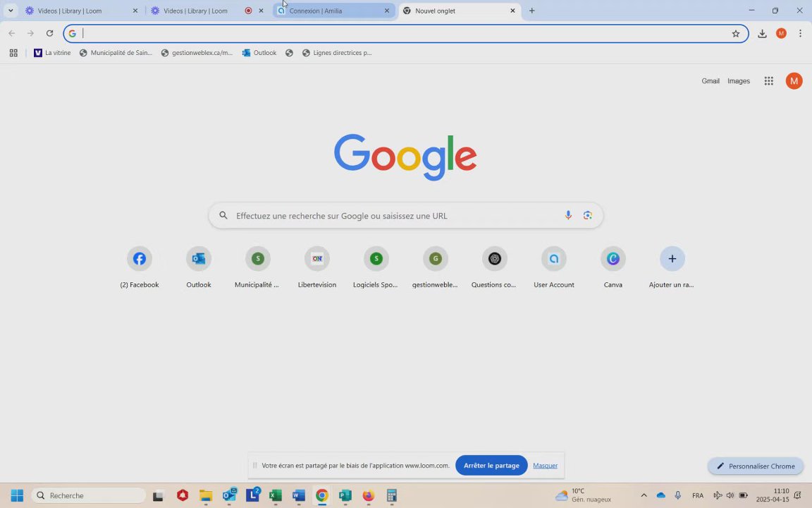The width and height of the screenshot is (812, 508).
Task: Go back to the previous page
Action: [x=12, y=34]
